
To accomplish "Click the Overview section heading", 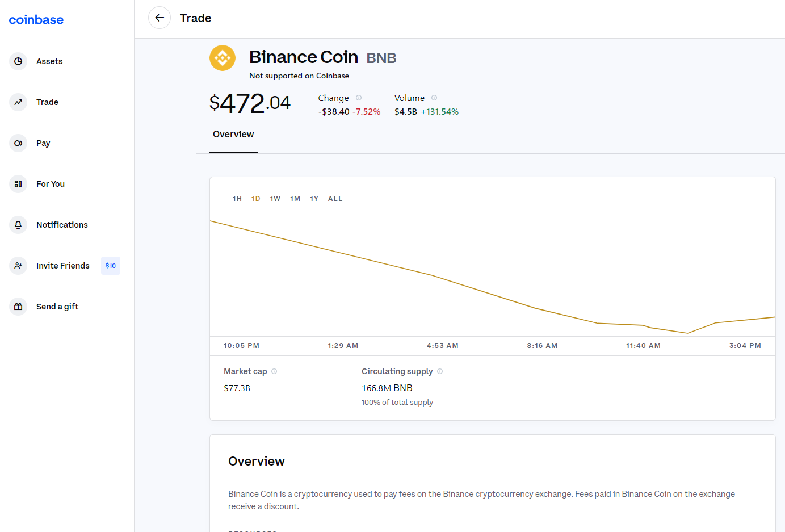I will click(257, 462).
